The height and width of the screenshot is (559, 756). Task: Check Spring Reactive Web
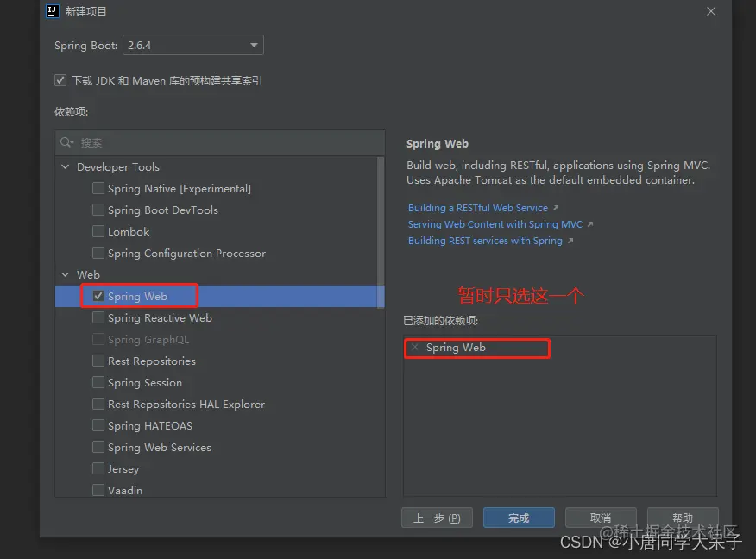(x=98, y=317)
